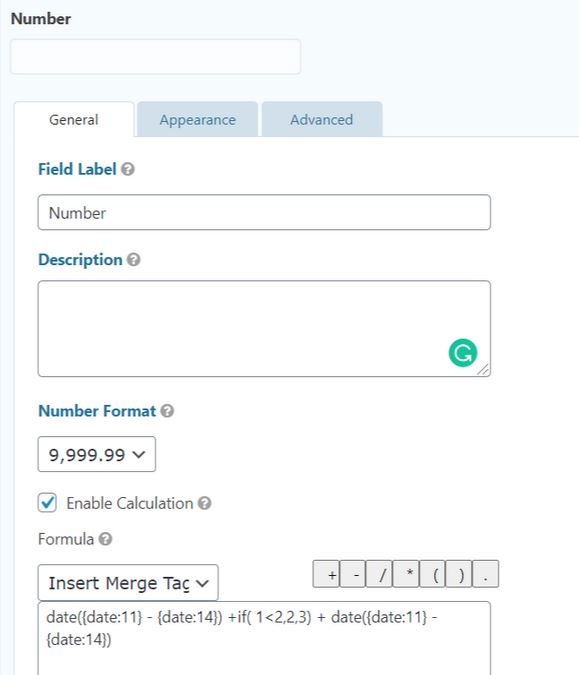Open the 9,999.99 number format dropdown
Screen dimensions: 579x675
97,454
